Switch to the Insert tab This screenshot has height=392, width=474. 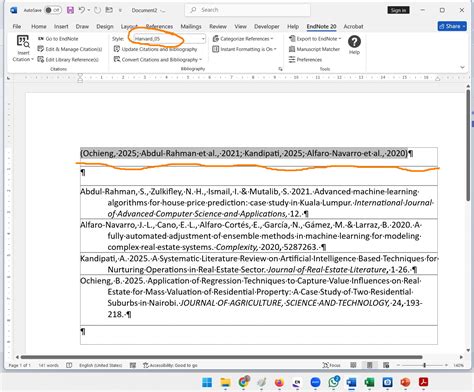pyautogui.click(x=61, y=26)
